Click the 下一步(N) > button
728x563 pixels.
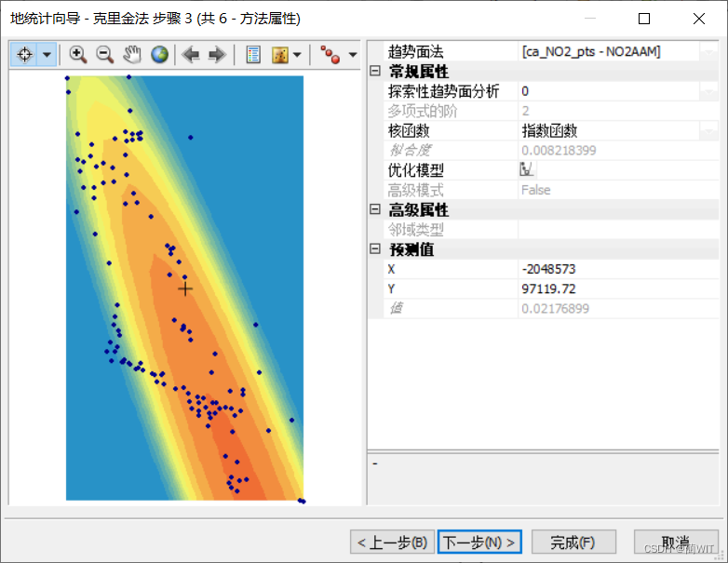coord(479,543)
